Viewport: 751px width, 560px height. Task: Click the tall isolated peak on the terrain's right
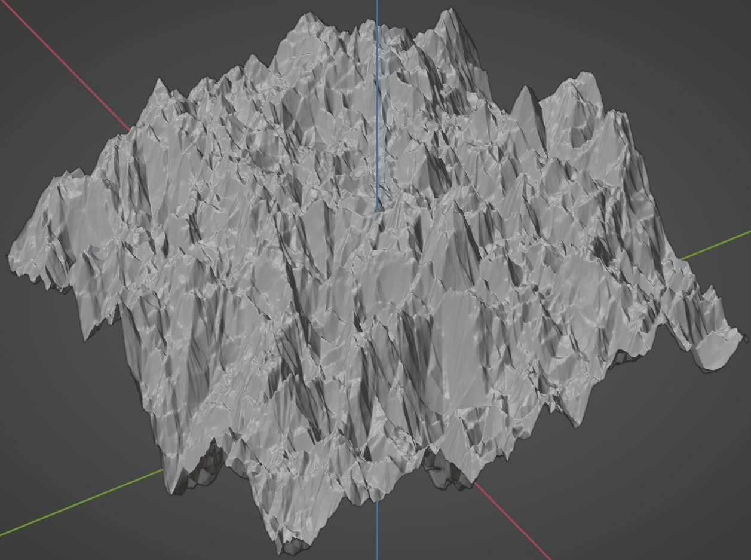526,94
